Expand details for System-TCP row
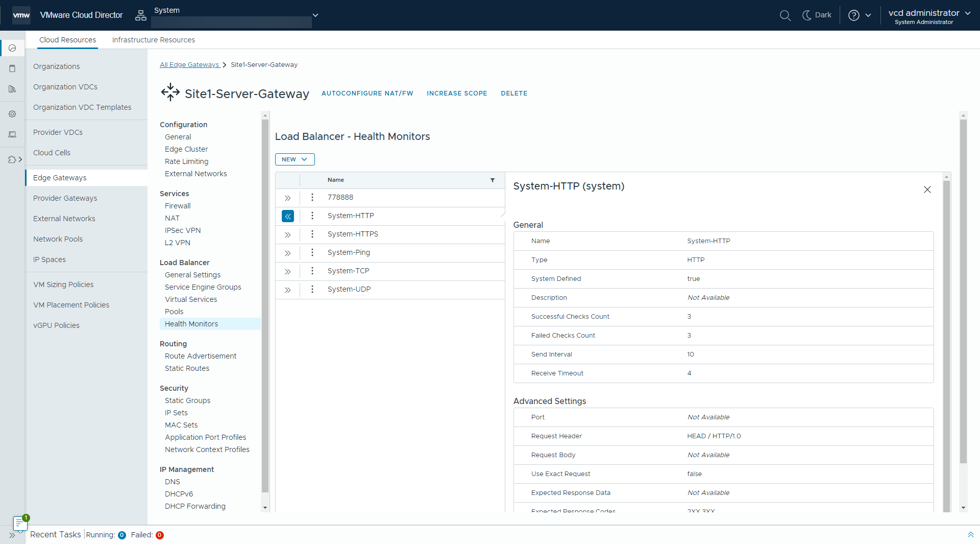Screen dimensions: 980x544 (288, 272)
